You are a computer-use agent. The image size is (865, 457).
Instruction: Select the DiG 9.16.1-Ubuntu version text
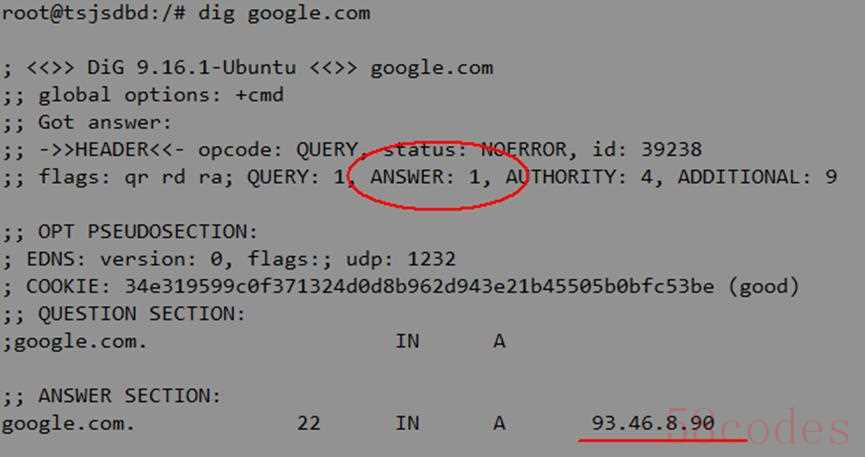pos(191,68)
